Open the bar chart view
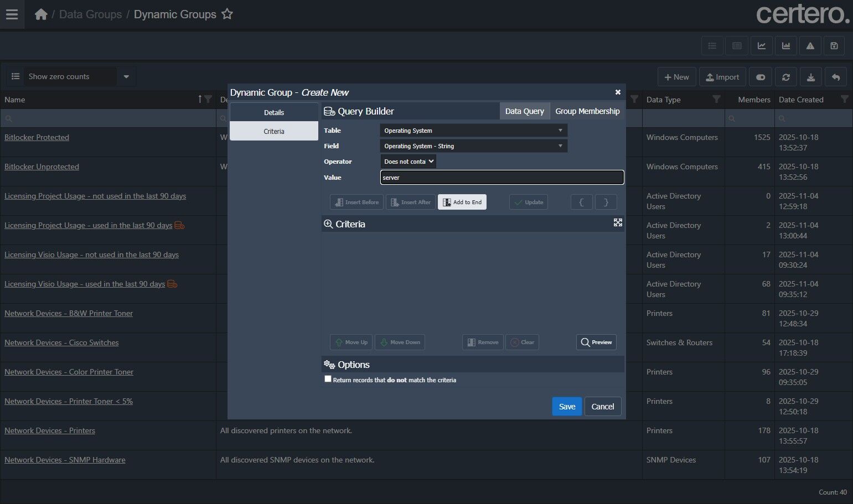 click(x=786, y=46)
